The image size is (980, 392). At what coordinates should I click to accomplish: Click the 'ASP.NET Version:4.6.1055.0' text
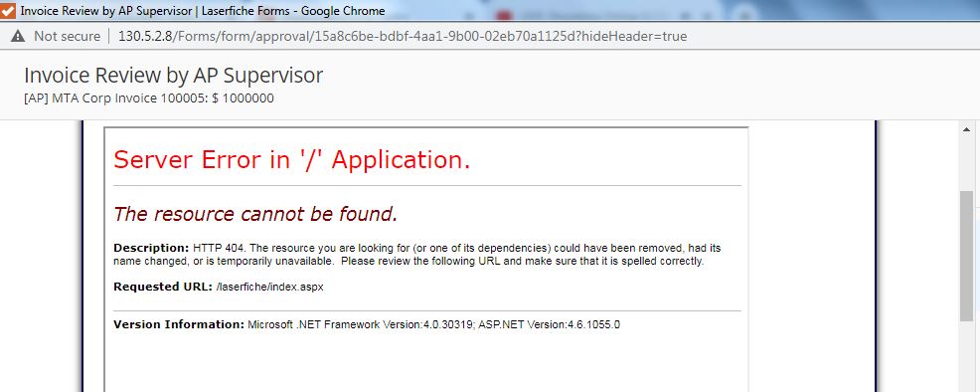(x=550, y=324)
